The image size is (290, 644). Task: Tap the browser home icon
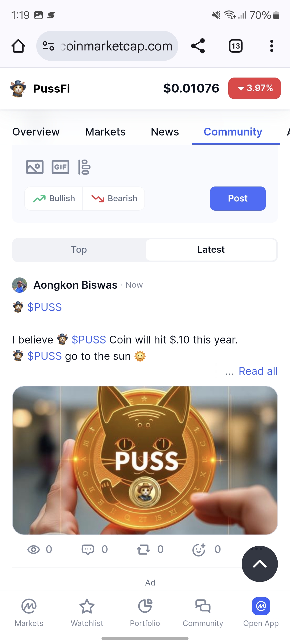pos(18,46)
